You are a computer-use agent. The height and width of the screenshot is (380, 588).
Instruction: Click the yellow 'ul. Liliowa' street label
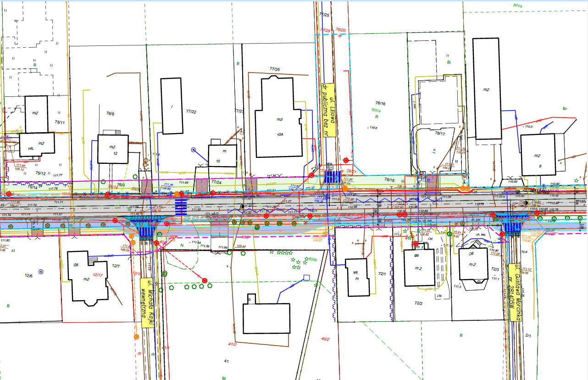[x=328, y=110]
